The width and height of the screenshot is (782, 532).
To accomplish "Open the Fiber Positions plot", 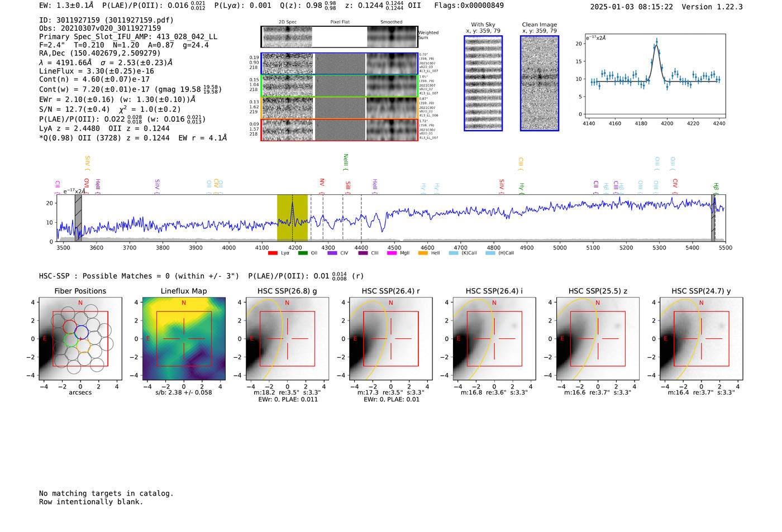I will pyautogui.click(x=80, y=339).
